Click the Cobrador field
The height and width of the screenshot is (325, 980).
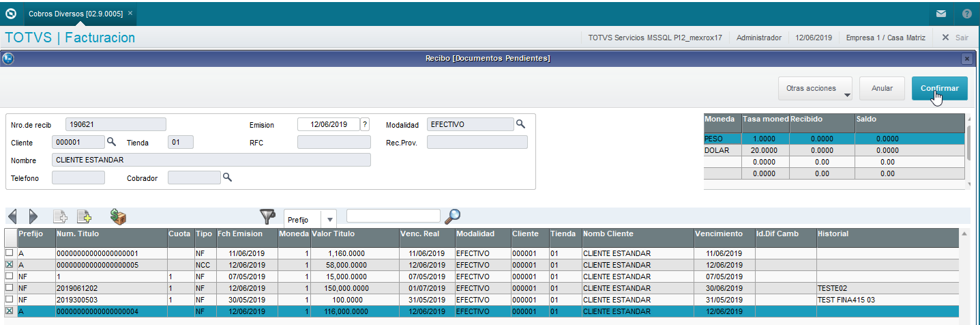click(194, 178)
